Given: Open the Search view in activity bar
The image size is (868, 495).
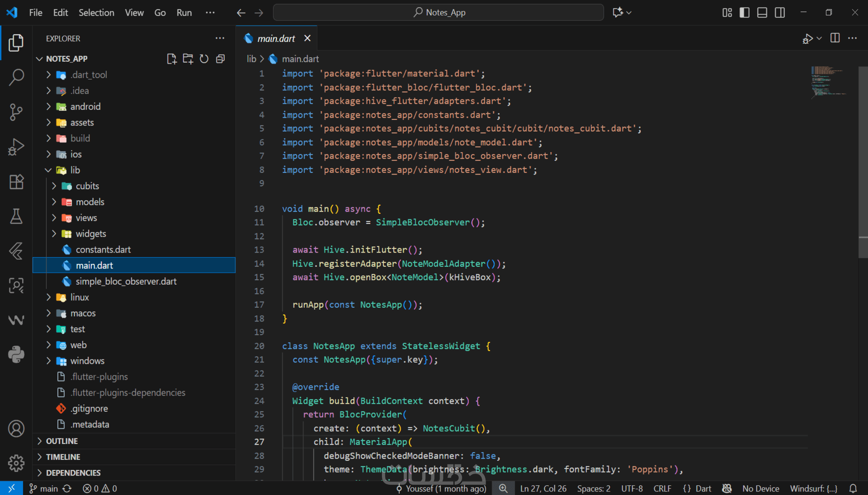Looking at the screenshot, I should click(16, 77).
